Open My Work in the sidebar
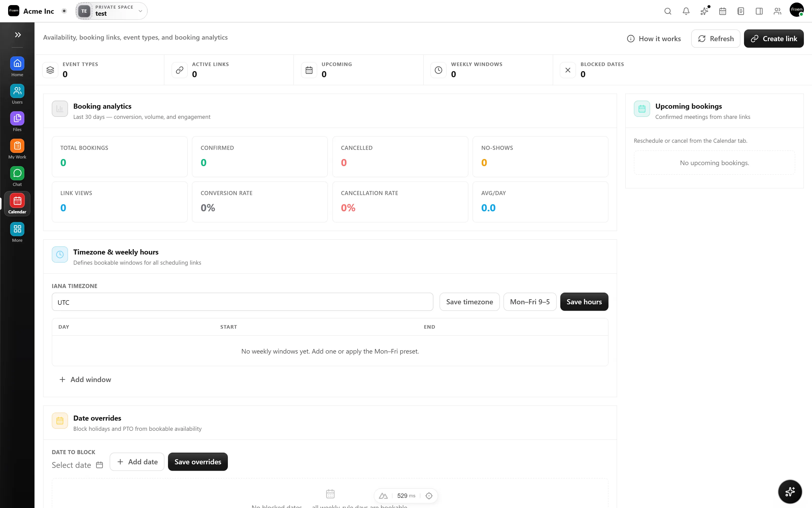The height and width of the screenshot is (508, 812). click(17, 149)
